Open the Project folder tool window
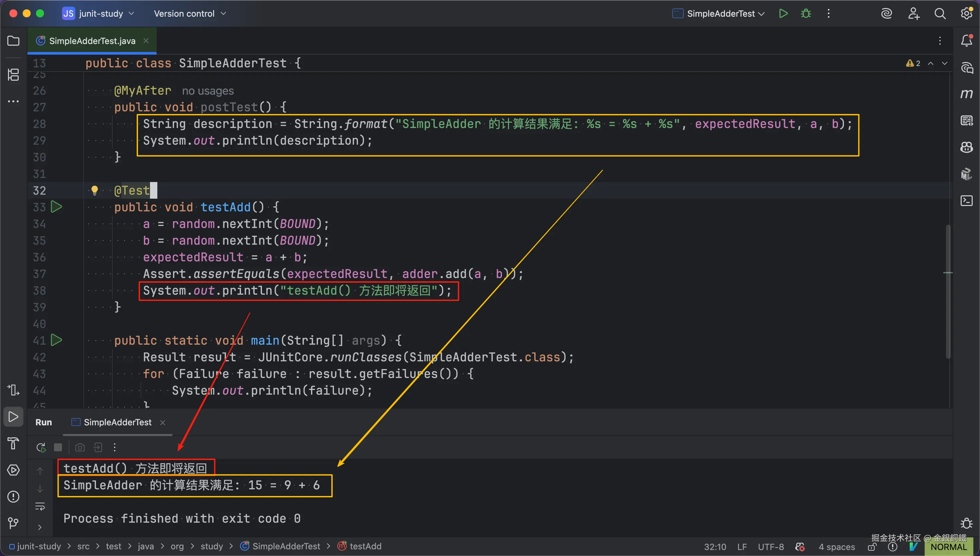 pyautogui.click(x=13, y=40)
